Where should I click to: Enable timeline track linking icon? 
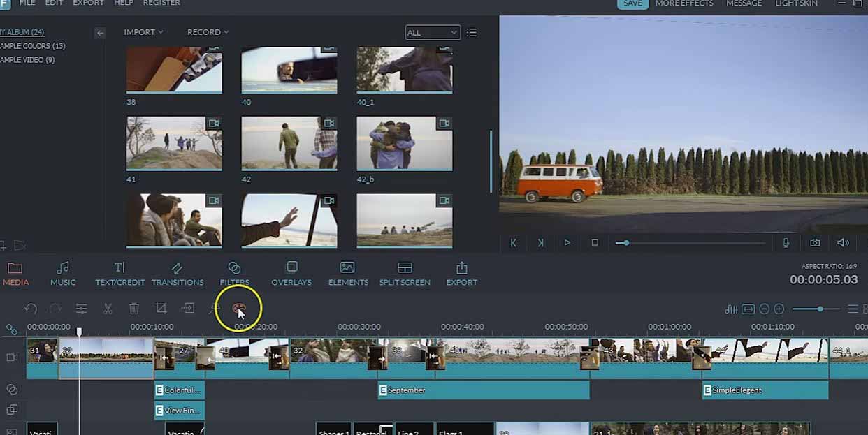click(10, 329)
